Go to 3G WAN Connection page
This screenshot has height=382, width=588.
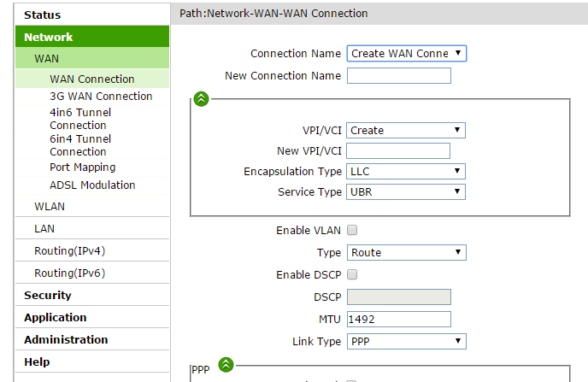tap(101, 97)
